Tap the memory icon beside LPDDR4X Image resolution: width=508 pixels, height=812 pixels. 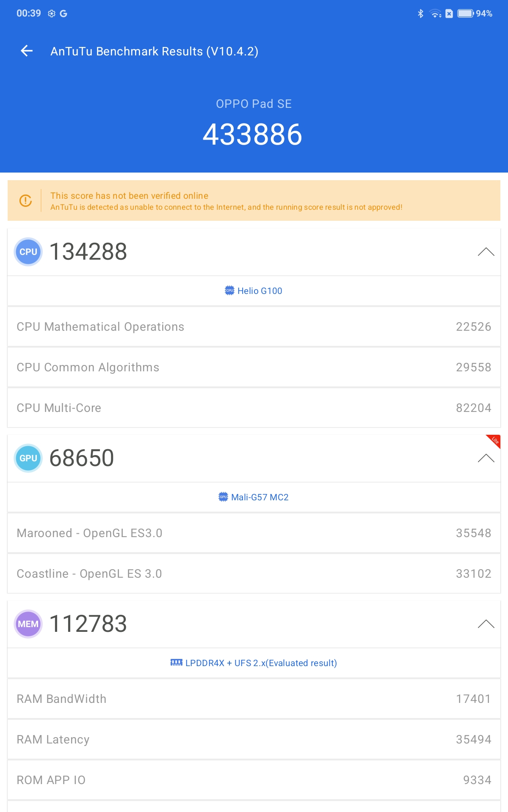(x=177, y=662)
